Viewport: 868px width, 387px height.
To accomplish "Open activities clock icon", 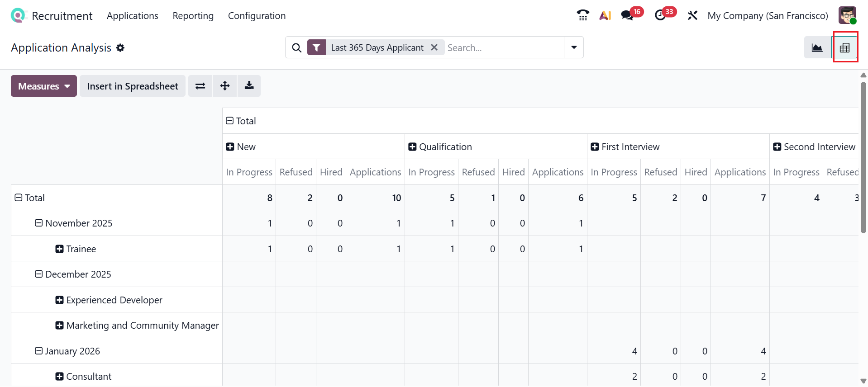I will point(660,15).
